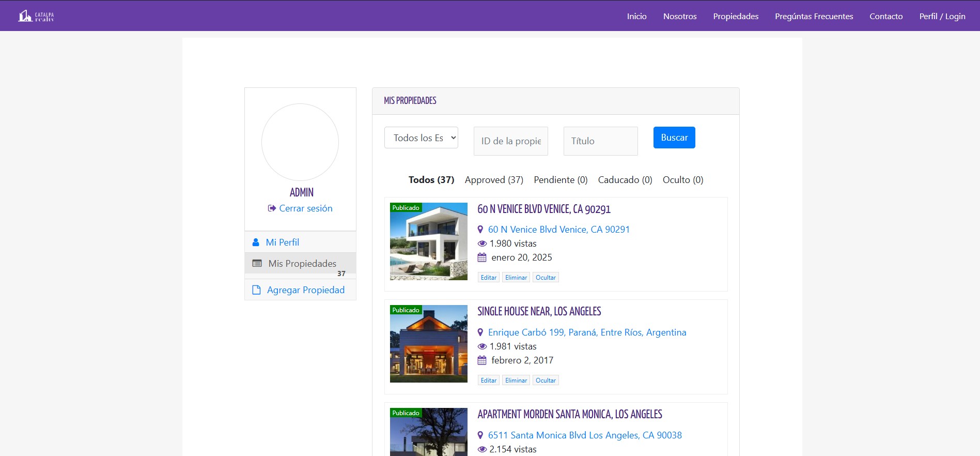
Task: Click the logout icon beside Cerrar sesión
Action: tap(272, 208)
